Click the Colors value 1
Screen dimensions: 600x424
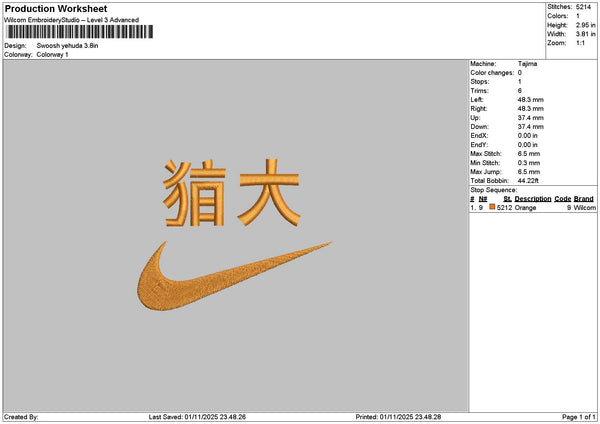coord(578,16)
